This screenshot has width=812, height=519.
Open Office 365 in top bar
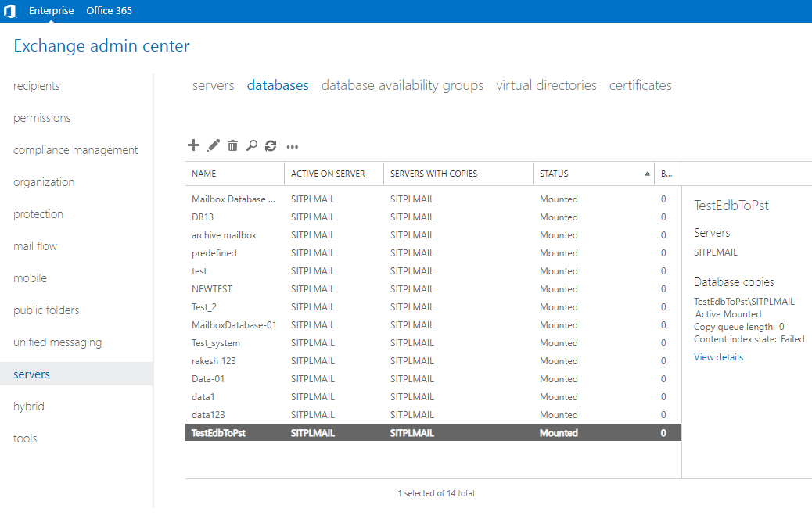point(109,11)
